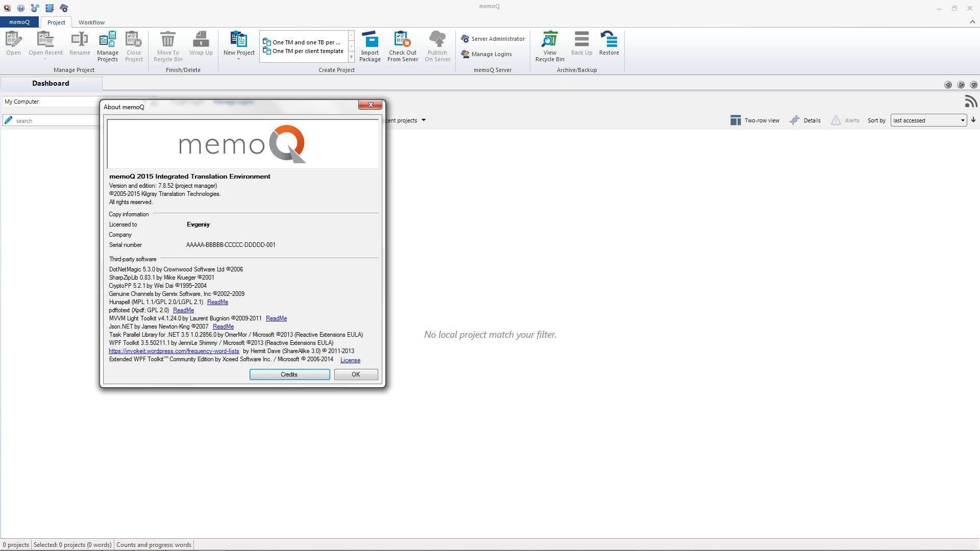Open the Hunspell ReadMe link

click(217, 302)
